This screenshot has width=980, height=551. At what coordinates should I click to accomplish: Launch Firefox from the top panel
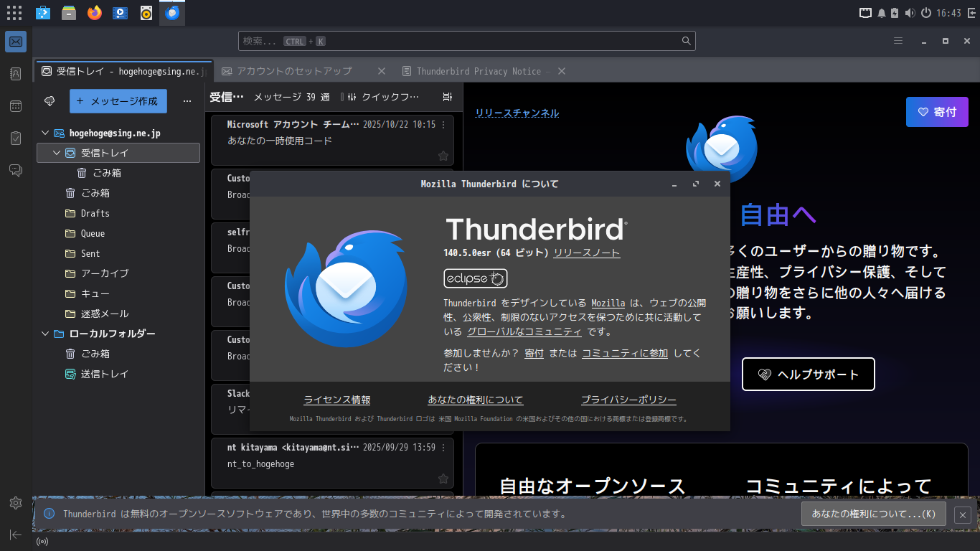[x=94, y=12]
